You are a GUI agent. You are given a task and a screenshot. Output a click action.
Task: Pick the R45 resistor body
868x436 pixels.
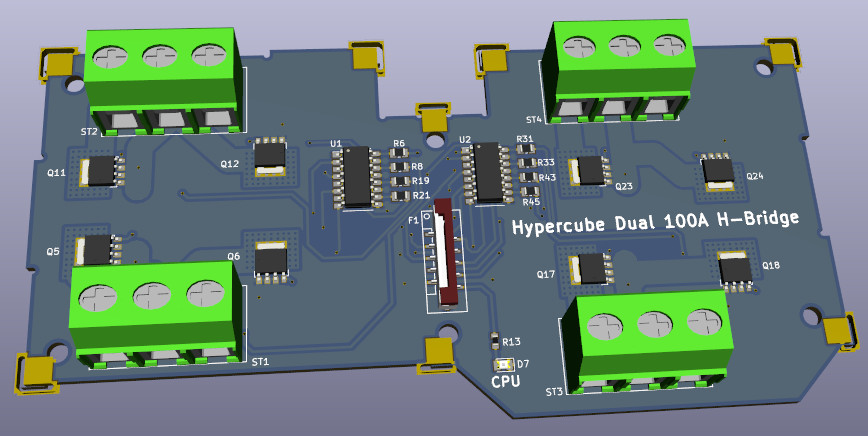pyautogui.click(x=530, y=191)
